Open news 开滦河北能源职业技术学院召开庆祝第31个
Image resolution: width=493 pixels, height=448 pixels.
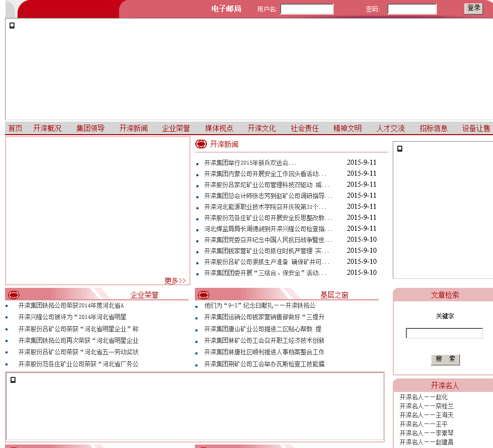(x=266, y=207)
